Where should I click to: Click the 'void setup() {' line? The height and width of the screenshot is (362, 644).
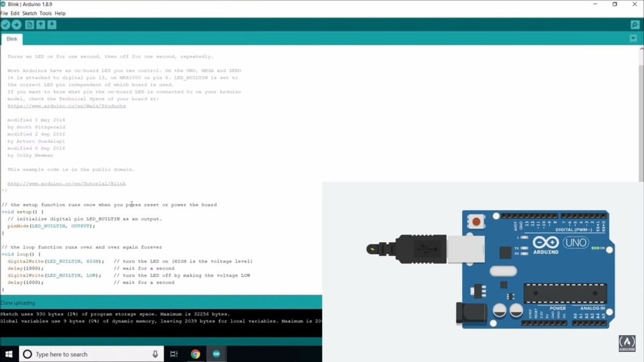pyautogui.click(x=23, y=212)
